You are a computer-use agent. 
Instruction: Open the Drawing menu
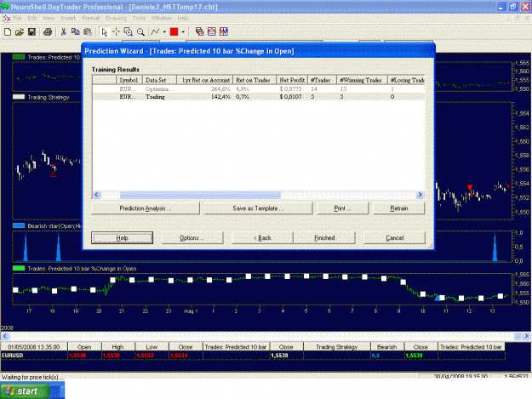[116, 19]
